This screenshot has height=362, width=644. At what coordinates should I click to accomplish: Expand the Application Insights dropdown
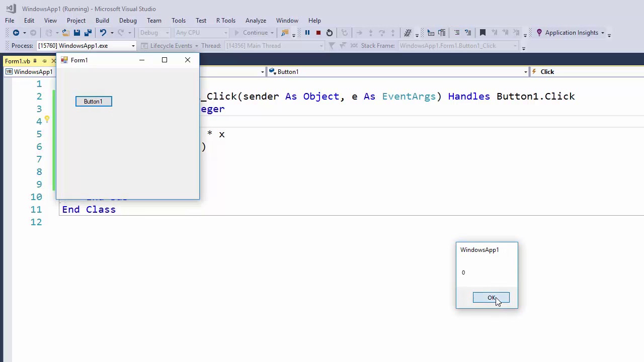[x=602, y=33]
